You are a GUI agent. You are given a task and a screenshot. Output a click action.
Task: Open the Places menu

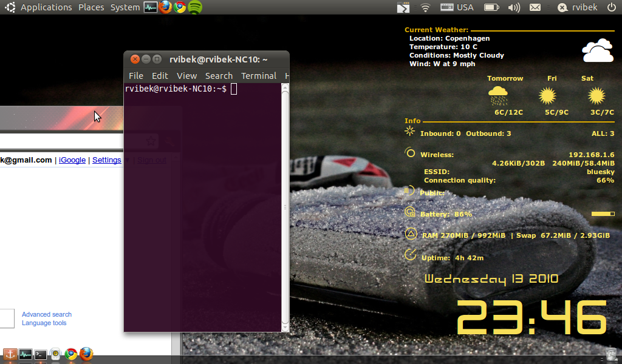[91, 7]
